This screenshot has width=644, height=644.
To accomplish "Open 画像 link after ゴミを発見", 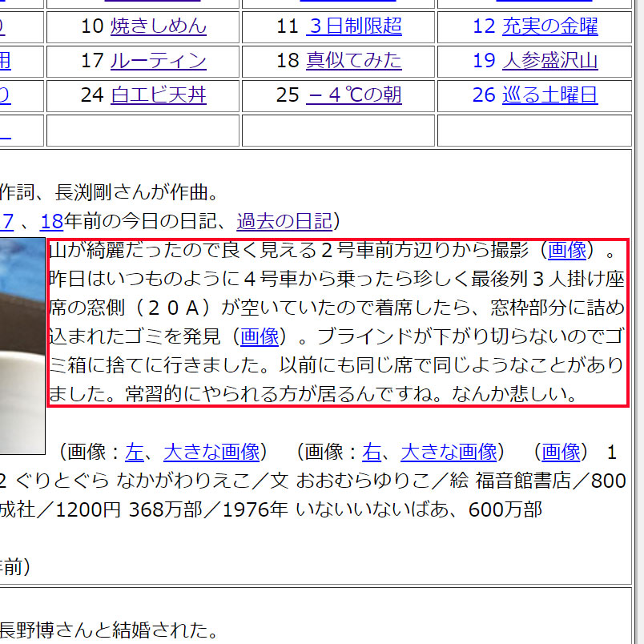I will pyautogui.click(x=260, y=336).
